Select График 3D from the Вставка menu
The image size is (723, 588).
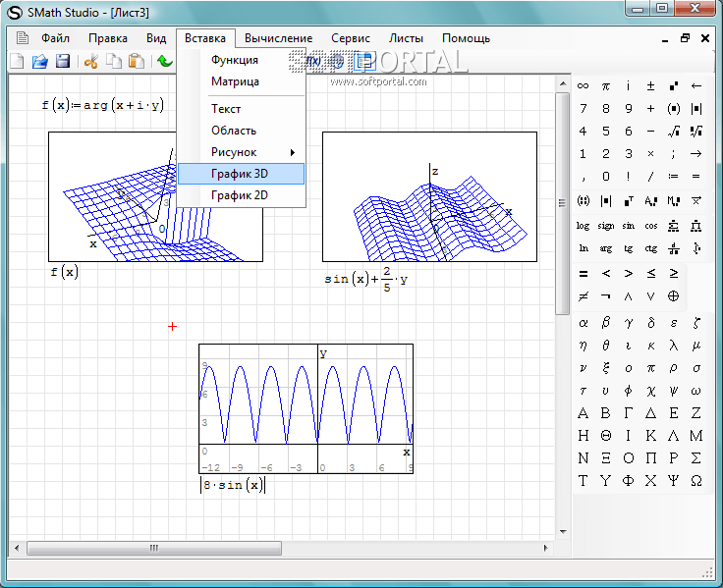(x=240, y=174)
